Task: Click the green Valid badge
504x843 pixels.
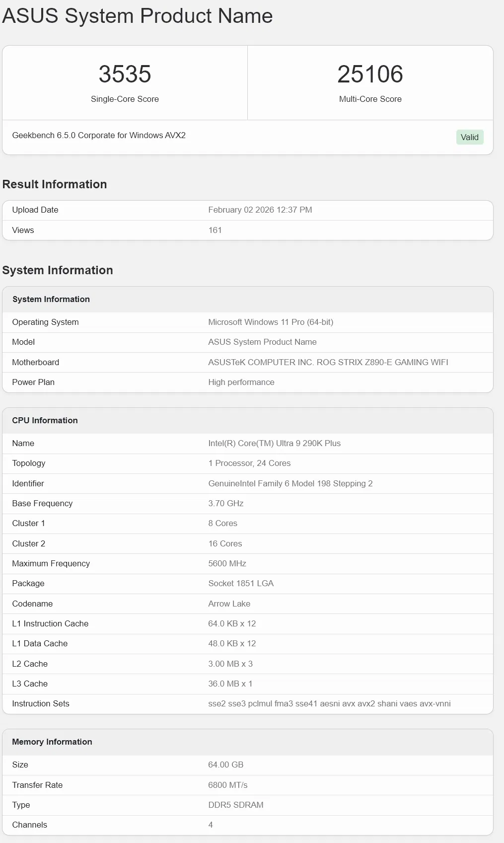Action: (x=469, y=138)
